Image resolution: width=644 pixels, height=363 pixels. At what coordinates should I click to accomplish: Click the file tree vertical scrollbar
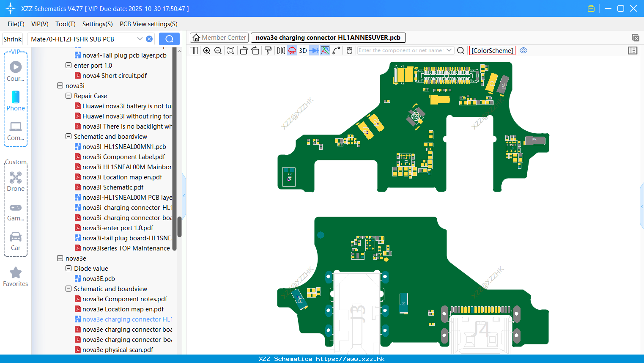(x=179, y=227)
